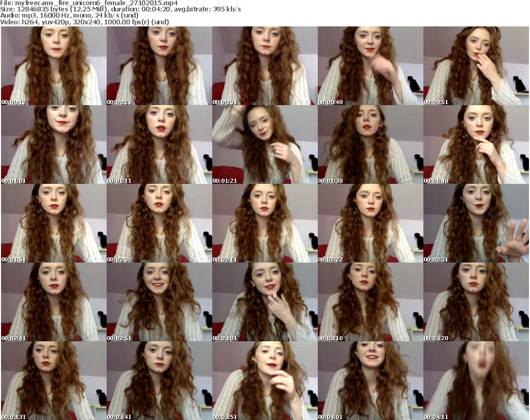The width and height of the screenshot is (530, 420).
Task: Open the frame at timestamp 00:00:40
Action: tap(371, 66)
